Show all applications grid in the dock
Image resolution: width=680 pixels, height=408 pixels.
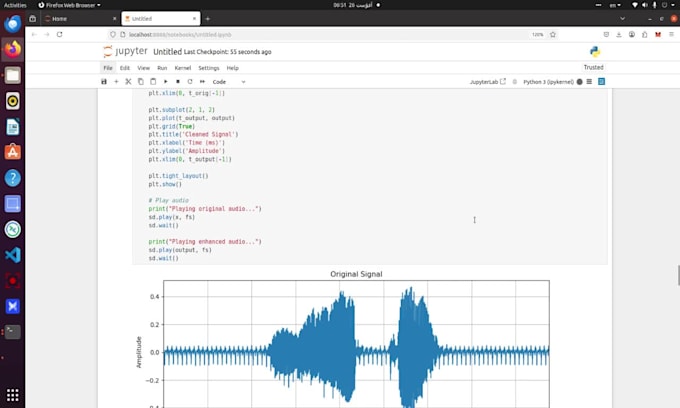click(x=13, y=395)
